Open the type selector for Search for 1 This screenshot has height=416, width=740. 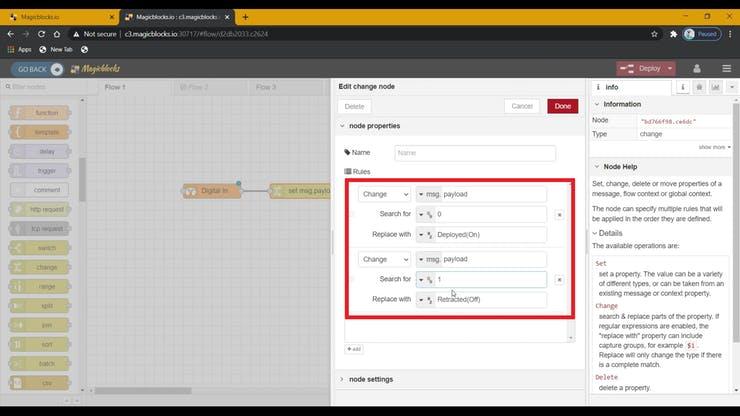click(x=426, y=280)
